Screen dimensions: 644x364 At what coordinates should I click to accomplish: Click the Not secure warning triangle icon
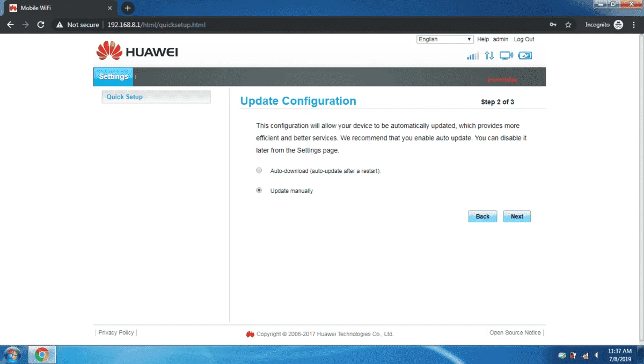[x=60, y=25]
